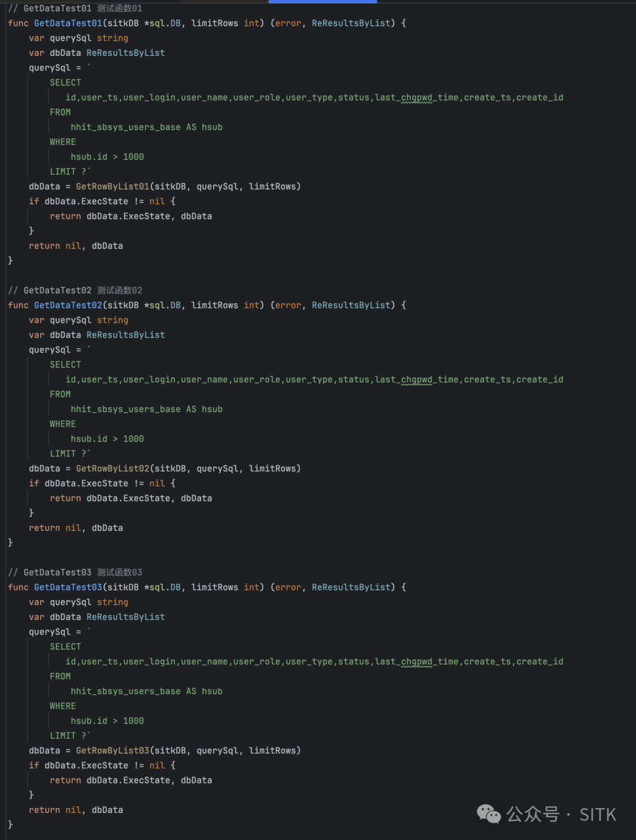The height and width of the screenshot is (840, 636).
Task: Jump to the GetRowByList02 function call
Action: click(x=112, y=469)
